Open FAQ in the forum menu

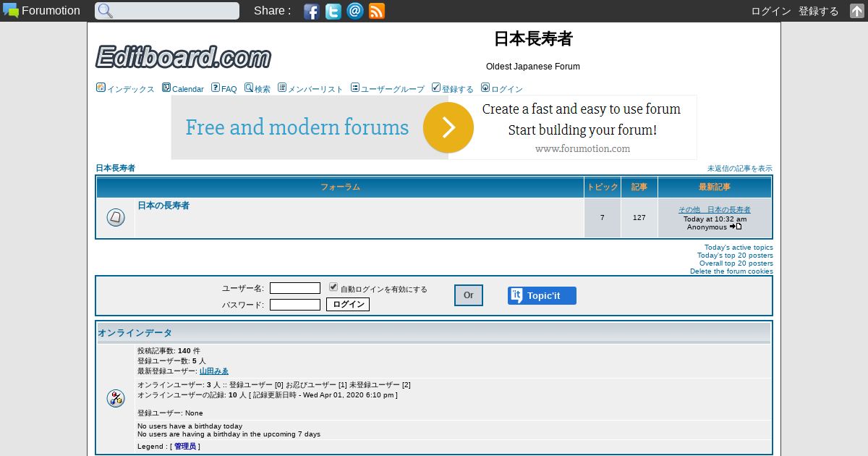point(229,89)
